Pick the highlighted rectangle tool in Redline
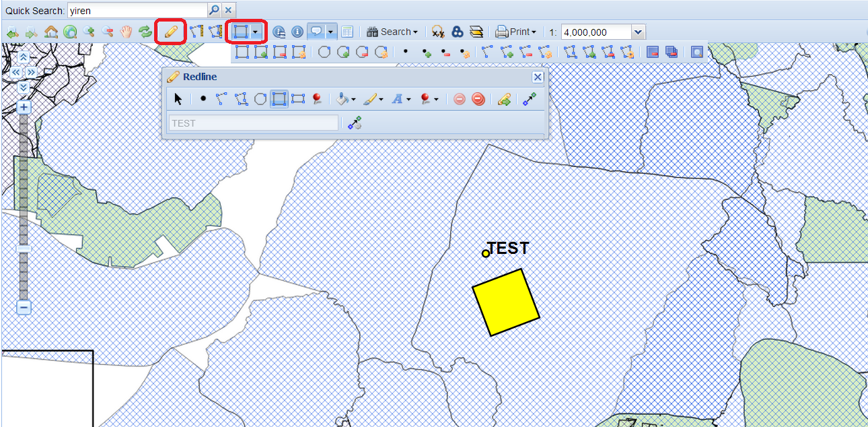 click(279, 99)
